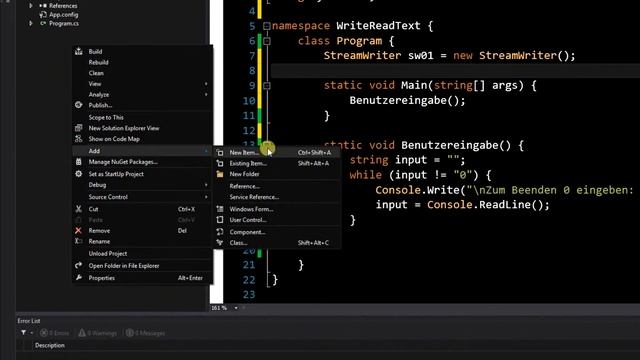Click the Publish globe icon
The width and height of the screenshot is (640, 360).
coord(78,105)
